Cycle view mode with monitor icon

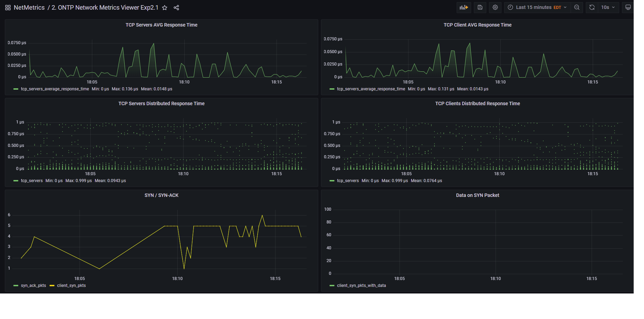[x=628, y=7]
